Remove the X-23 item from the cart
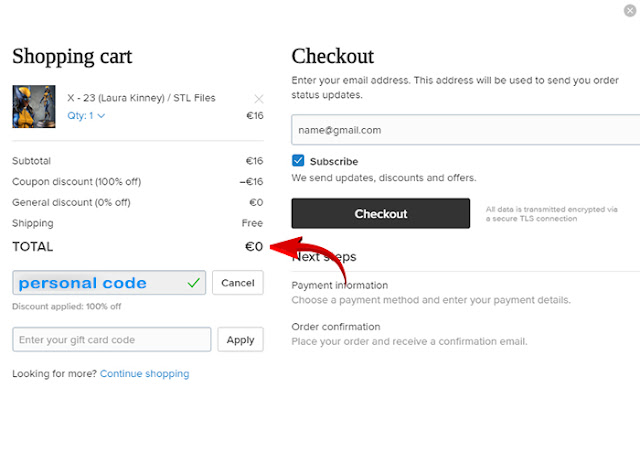Screen dimensions: 640x452 259,99
